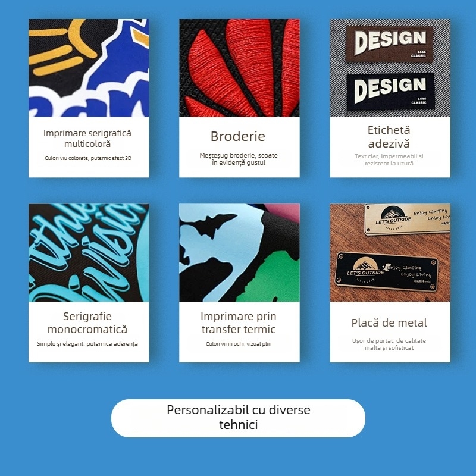Image resolution: width=476 pixels, height=476 pixels.
Task: Click the cyan monochrome serigraphy image
Action: click(89, 252)
